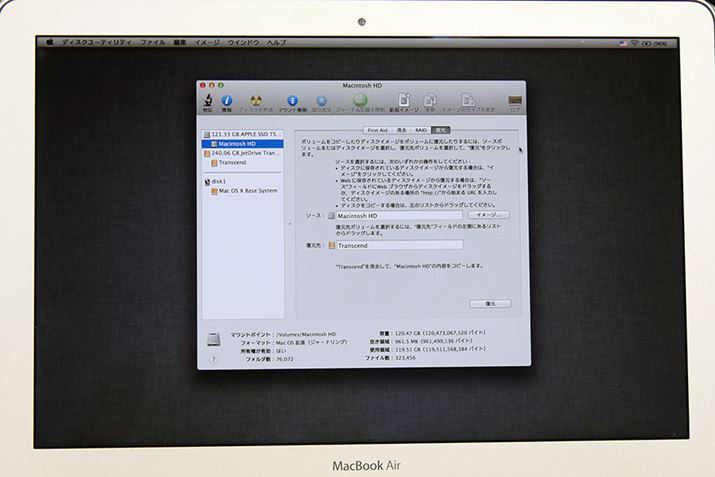
Task: Select the First Aid tab
Action: coord(377,130)
